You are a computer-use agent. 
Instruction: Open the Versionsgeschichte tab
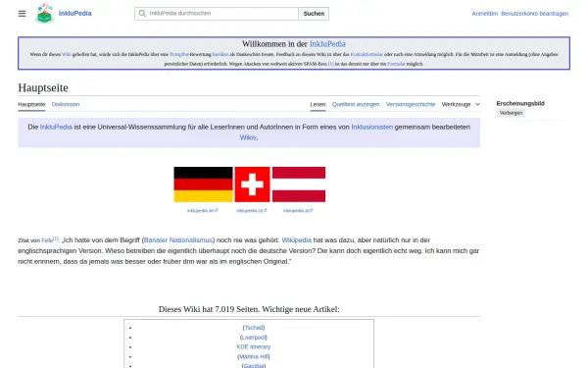click(411, 104)
